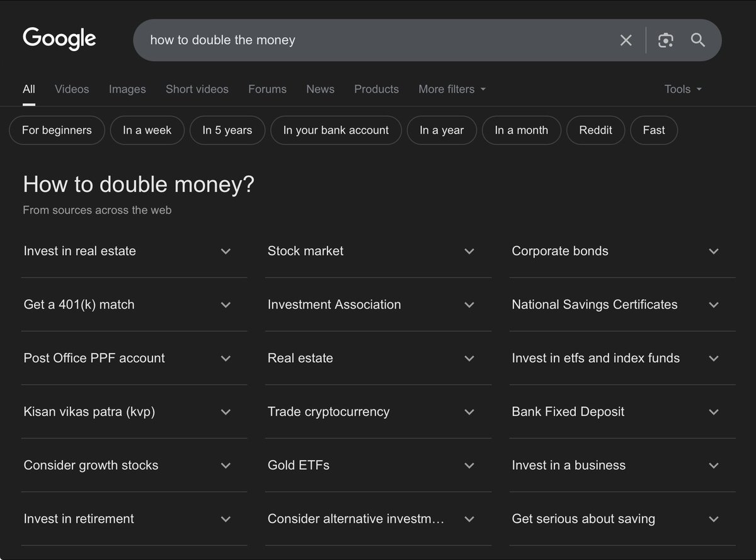
Task: Expand Kisan vikas patra (kvp) chevron
Action: click(x=226, y=412)
